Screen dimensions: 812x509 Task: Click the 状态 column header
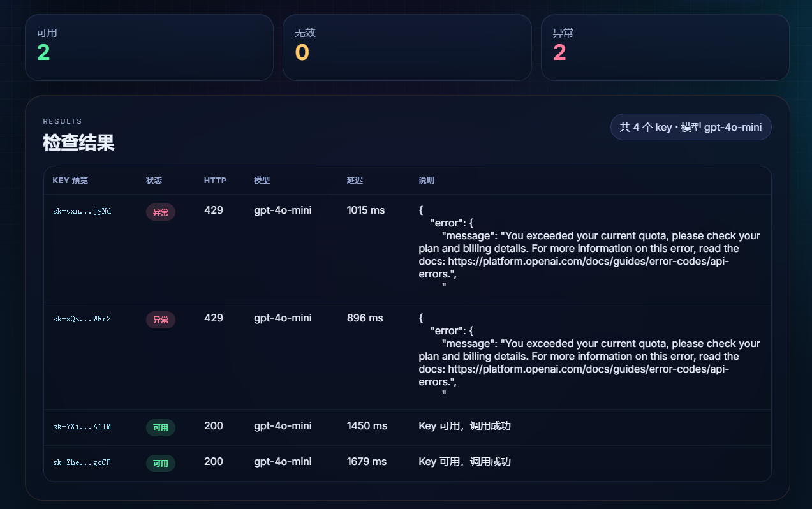pyautogui.click(x=154, y=181)
